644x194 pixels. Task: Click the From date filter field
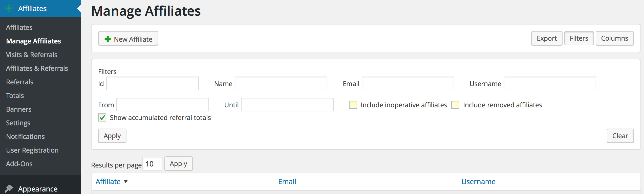[x=162, y=105]
